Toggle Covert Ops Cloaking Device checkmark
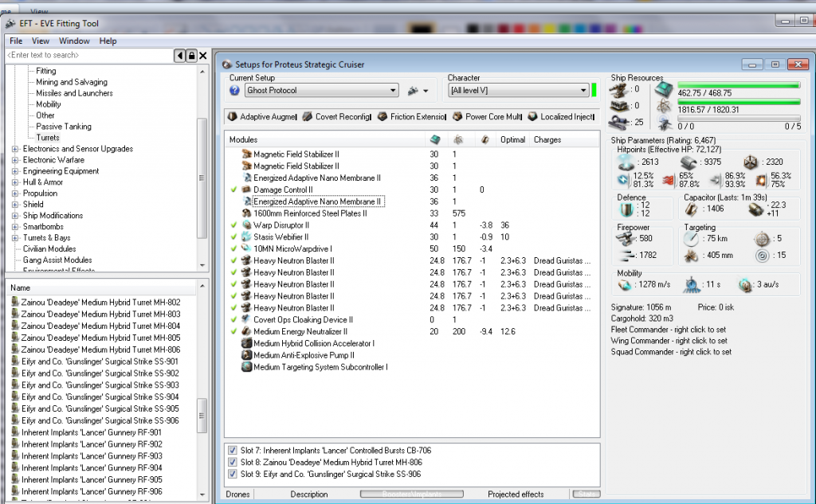Screen dimensions: 816x504 233,319
